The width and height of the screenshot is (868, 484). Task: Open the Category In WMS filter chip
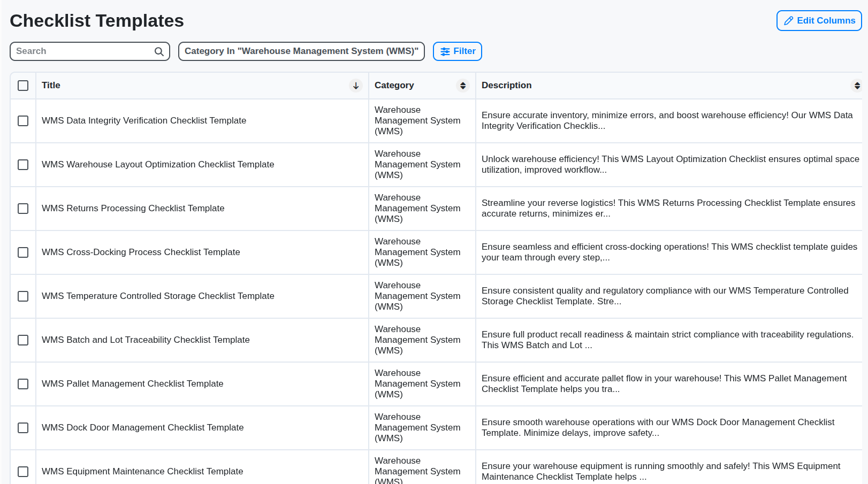[301, 51]
